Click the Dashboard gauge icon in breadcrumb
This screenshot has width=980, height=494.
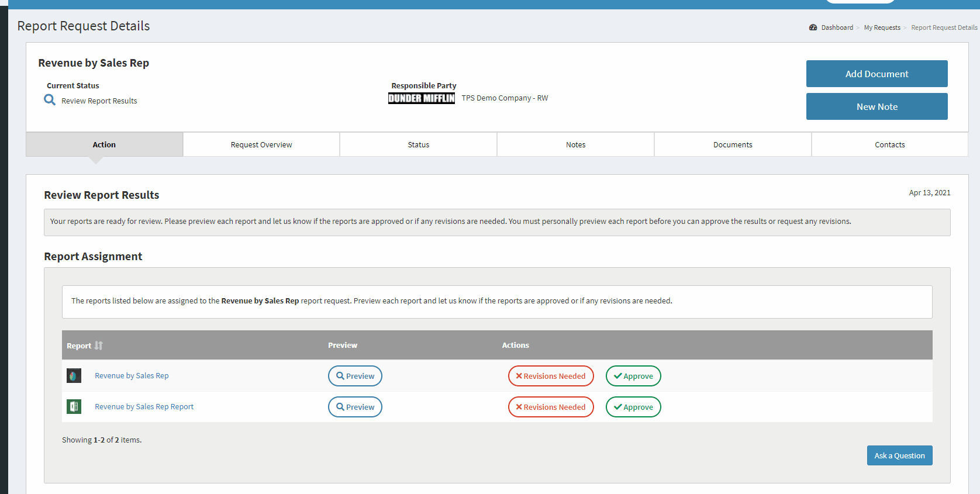click(813, 27)
